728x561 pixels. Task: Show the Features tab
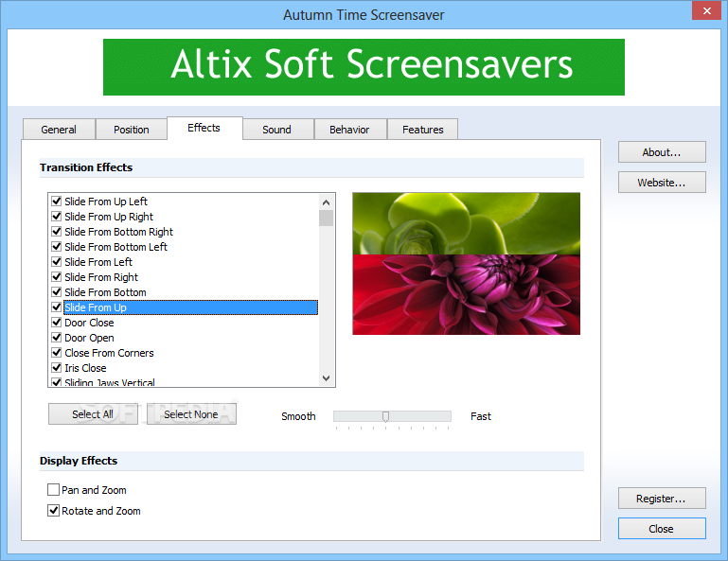pos(422,130)
